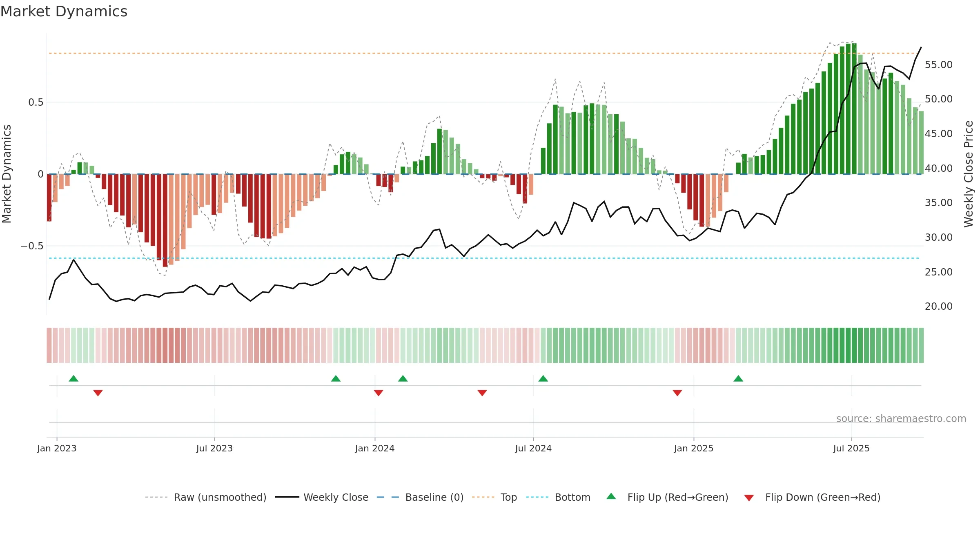Toggle the Raw (unsmoothed) legend entry
Screen dimensions: 980x551
[x=206, y=497]
